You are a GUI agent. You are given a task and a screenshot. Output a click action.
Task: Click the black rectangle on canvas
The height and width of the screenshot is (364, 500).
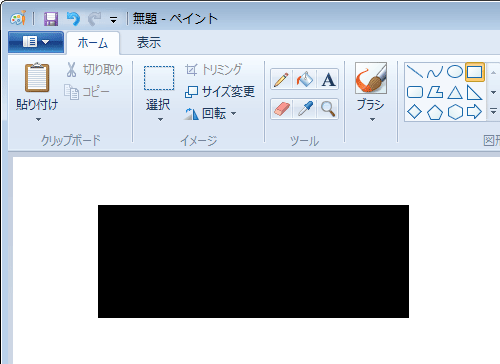click(x=253, y=261)
